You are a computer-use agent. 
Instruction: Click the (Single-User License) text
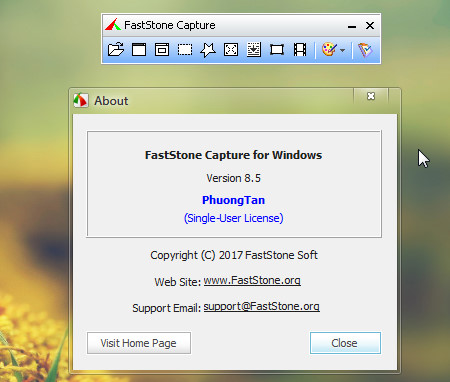coord(233,218)
